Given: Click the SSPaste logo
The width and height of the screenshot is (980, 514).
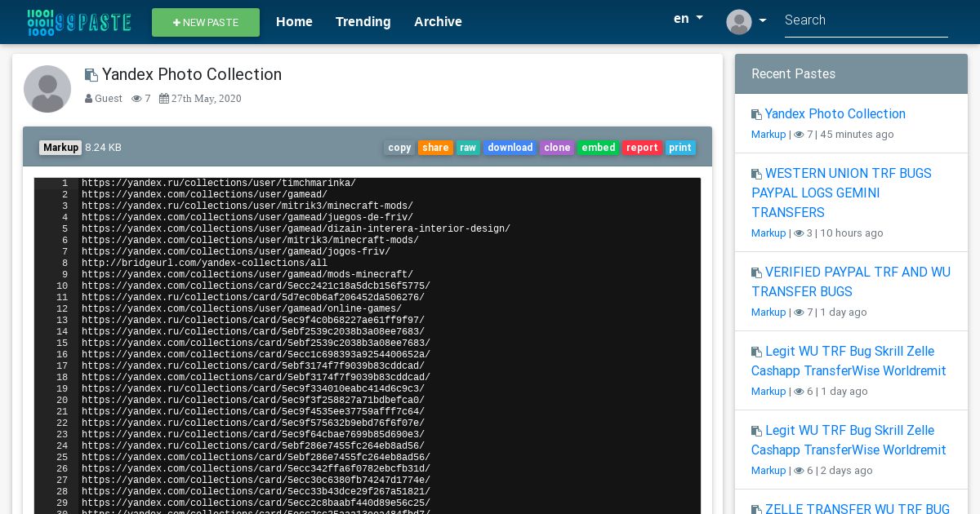Looking at the screenshot, I should point(78,22).
